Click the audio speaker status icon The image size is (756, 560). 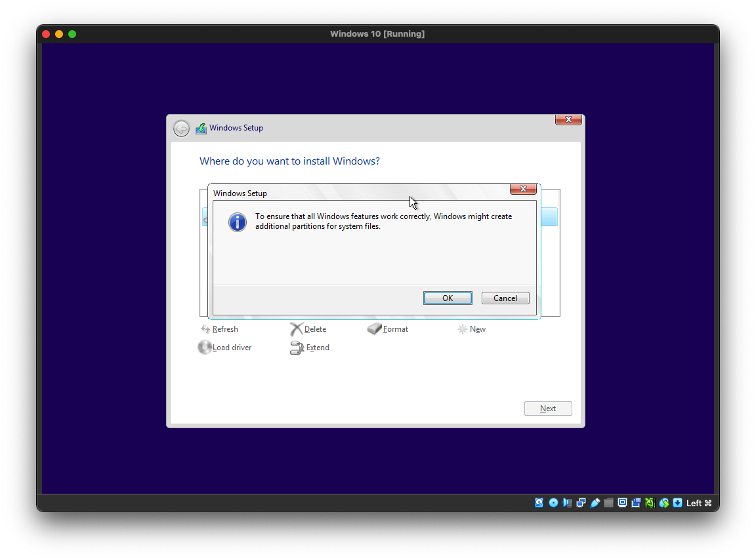(567, 503)
